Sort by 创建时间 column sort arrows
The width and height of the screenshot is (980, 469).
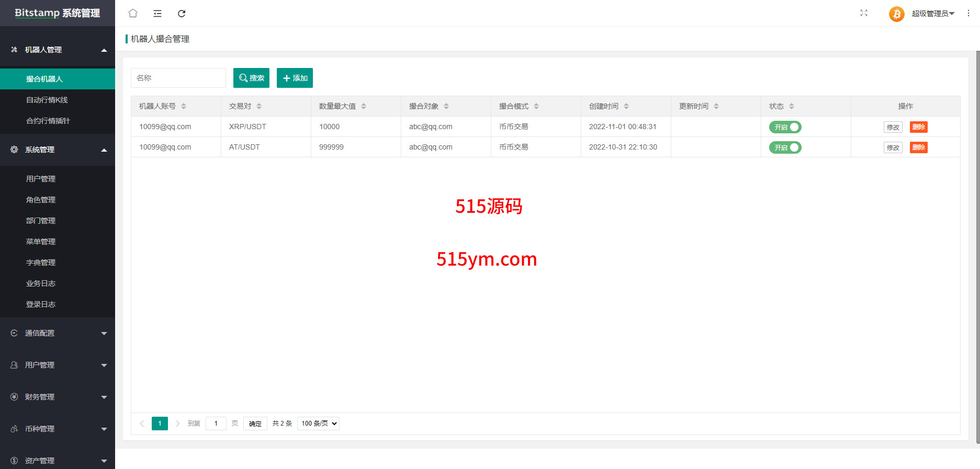pyautogui.click(x=626, y=106)
